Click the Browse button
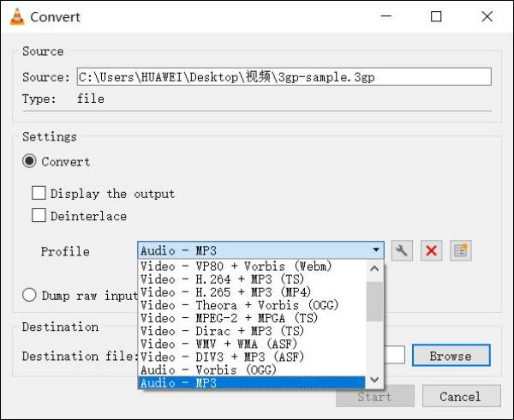 pyautogui.click(x=451, y=356)
